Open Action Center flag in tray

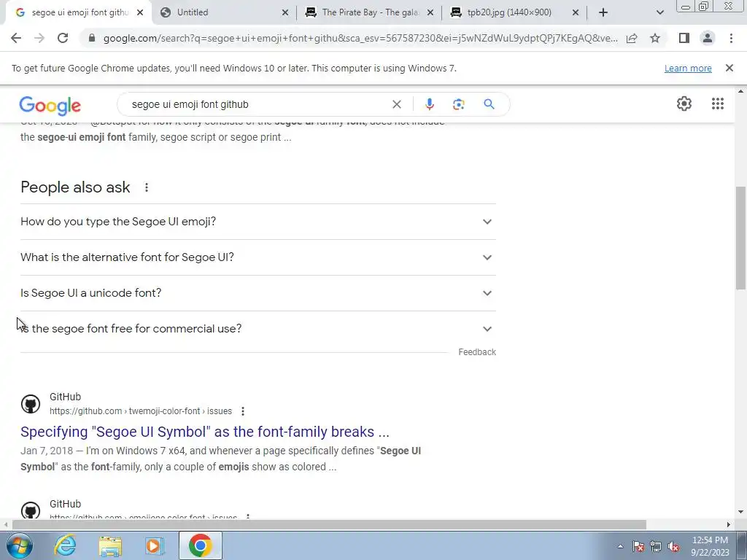pos(638,546)
